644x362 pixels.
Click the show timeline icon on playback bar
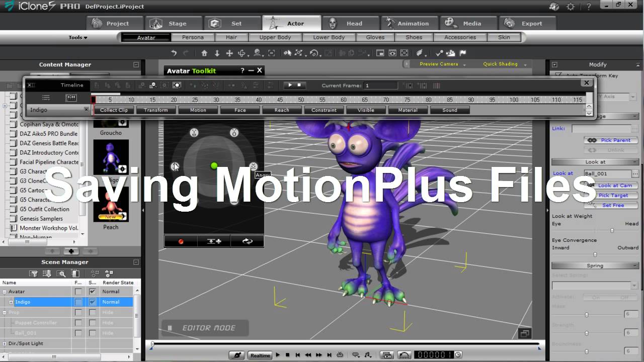386,355
